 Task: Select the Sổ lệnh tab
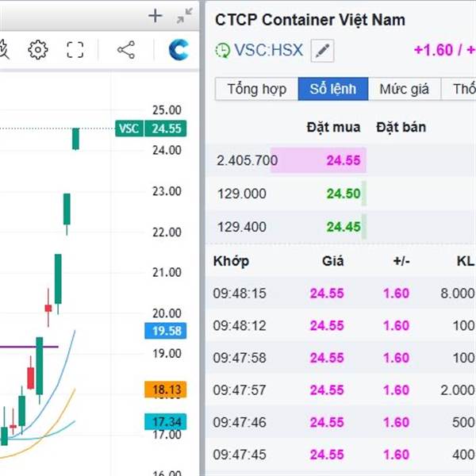(333, 89)
